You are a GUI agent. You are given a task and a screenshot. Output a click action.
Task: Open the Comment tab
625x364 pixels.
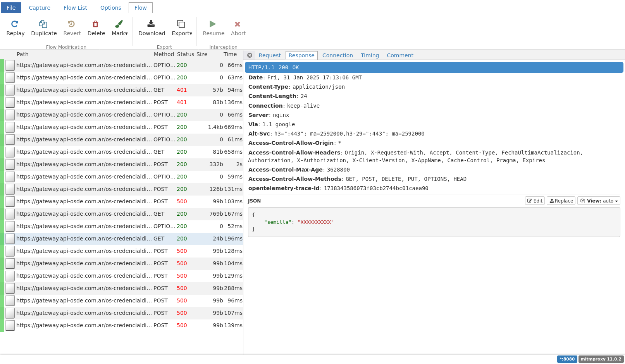coord(400,55)
